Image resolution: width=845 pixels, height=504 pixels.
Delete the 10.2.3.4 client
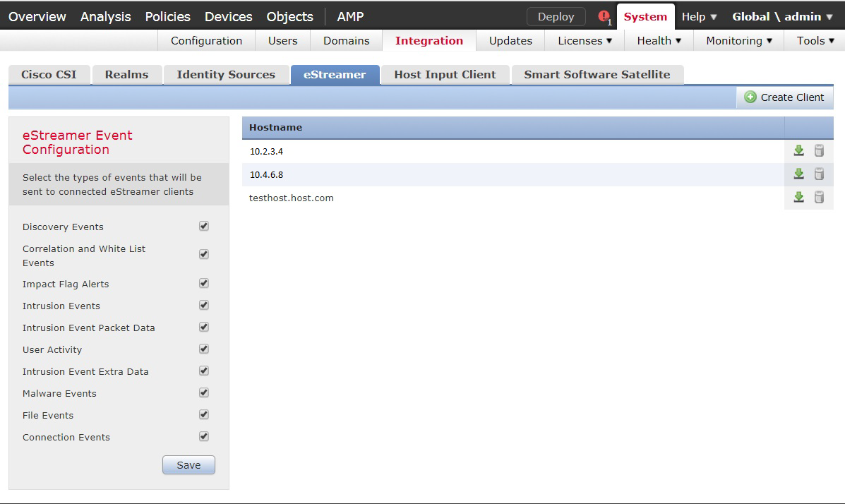tap(819, 151)
